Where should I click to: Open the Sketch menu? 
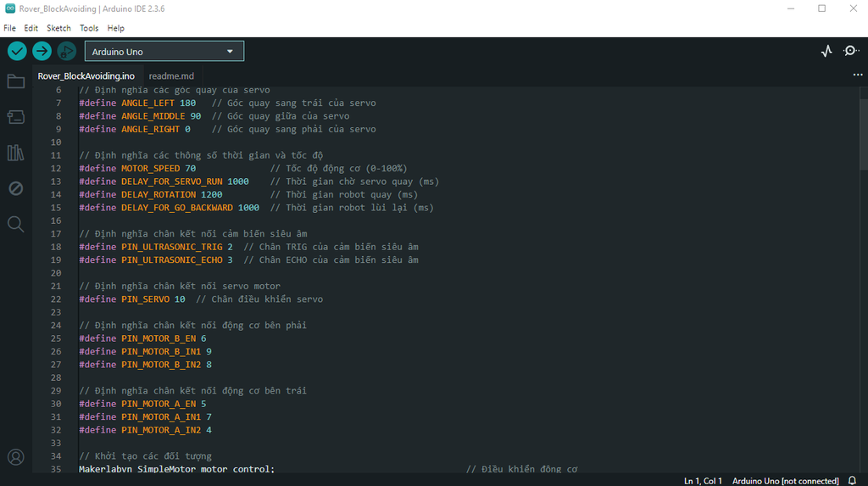[x=58, y=28]
